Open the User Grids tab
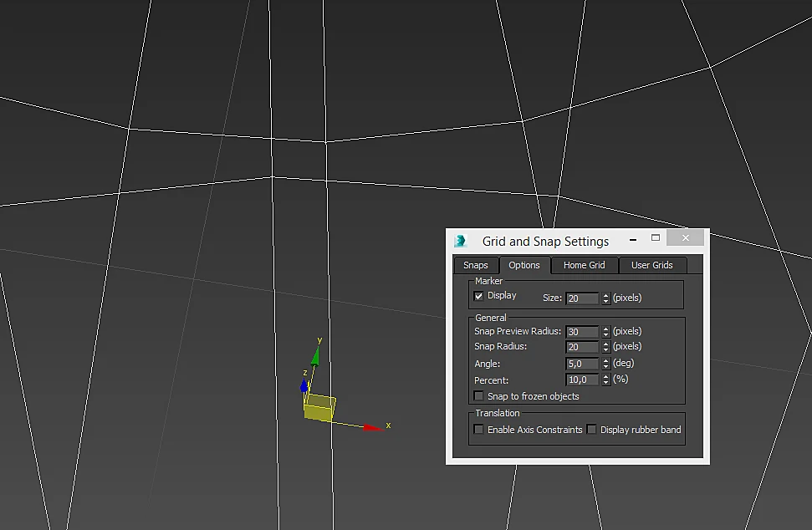The width and height of the screenshot is (812, 530). pos(652,265)
